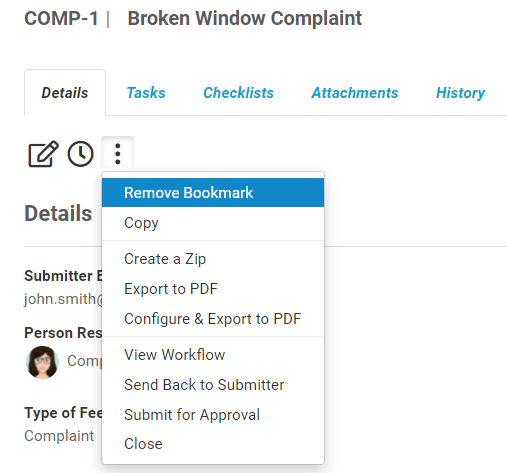Screen dimensions: 507x473
Task: Switch to the History tab
Action: click(460, 93)
